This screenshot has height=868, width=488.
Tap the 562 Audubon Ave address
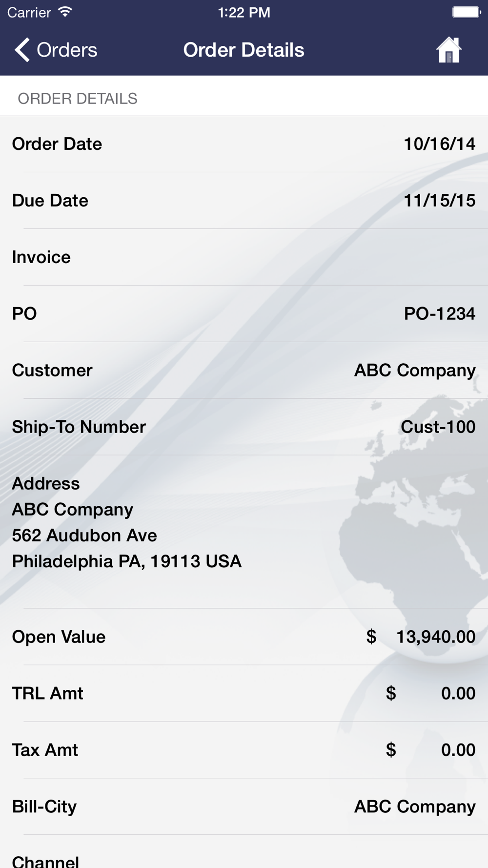tap(84, 536)
